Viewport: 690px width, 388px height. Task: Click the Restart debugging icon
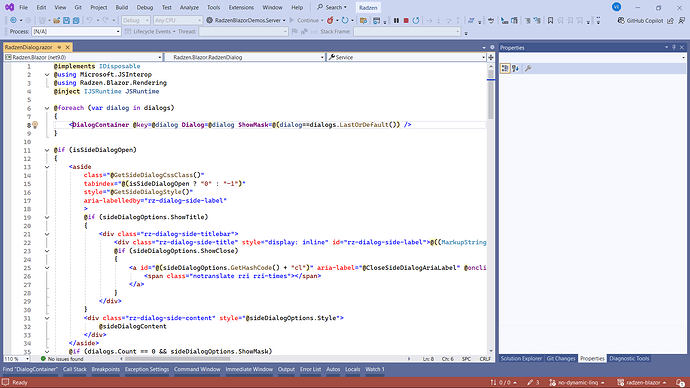[415, 20]
